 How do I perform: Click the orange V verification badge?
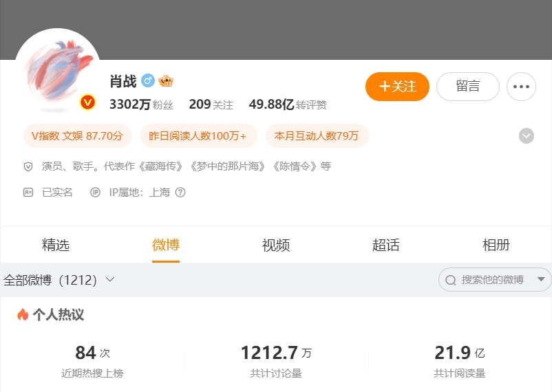point(87,102)
